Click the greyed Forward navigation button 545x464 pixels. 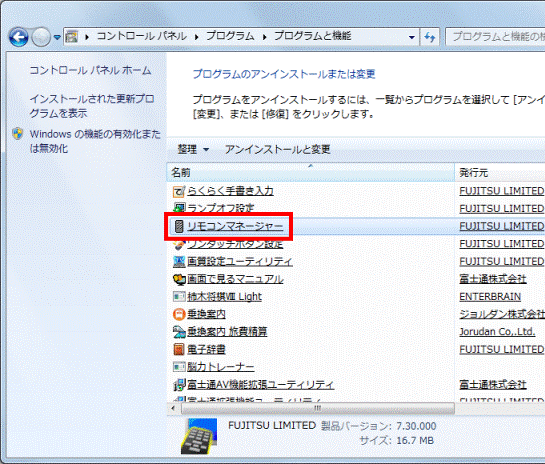(x=41, y=37)
